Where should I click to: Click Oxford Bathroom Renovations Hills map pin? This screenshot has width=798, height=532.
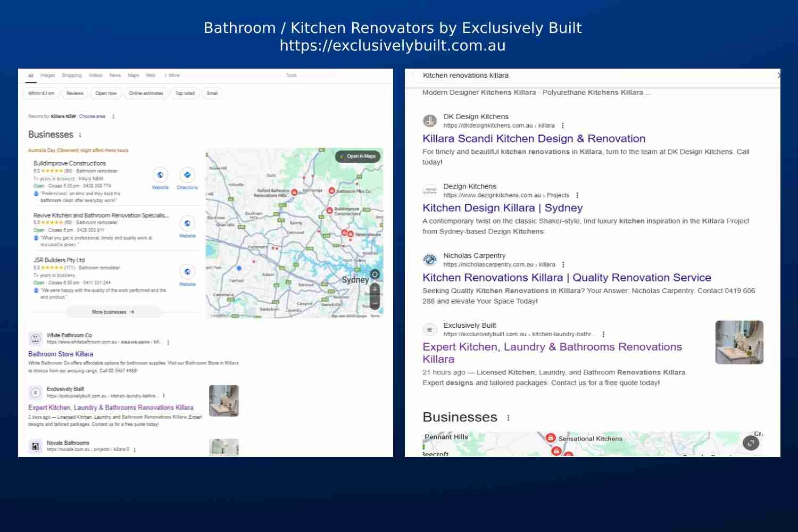[294, 192]
